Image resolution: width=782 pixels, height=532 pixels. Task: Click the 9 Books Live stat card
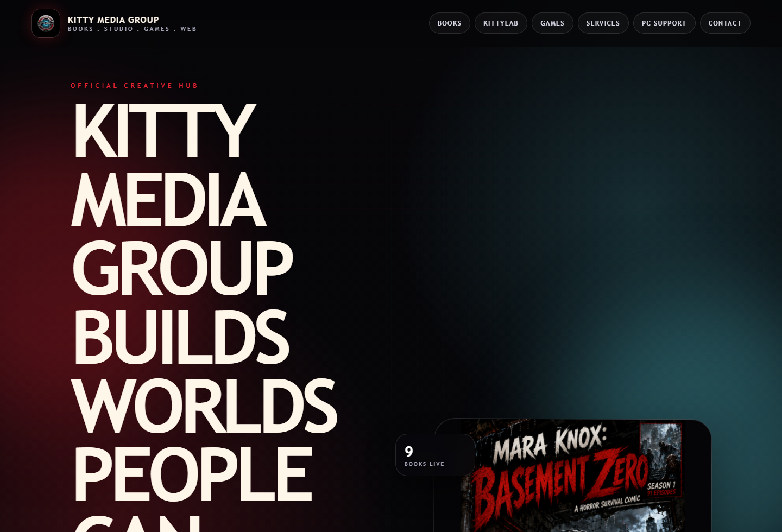[435, 455]
